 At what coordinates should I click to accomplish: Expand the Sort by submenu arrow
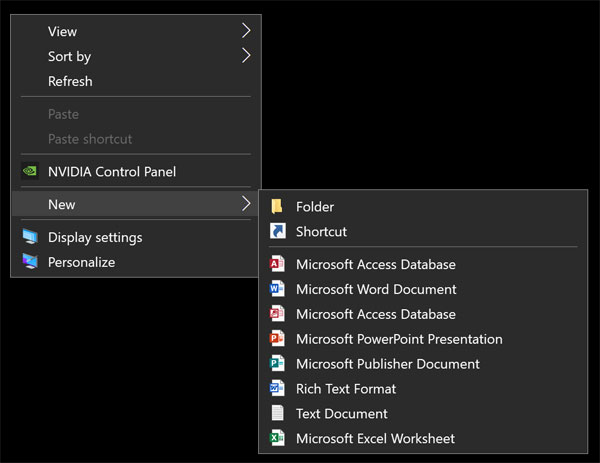tap(246, 56)
